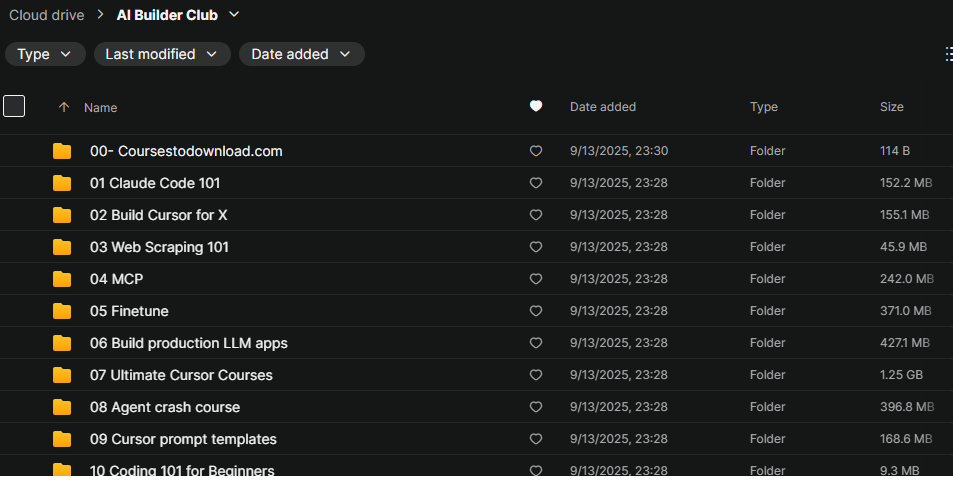Tick the select-all checkbox in the header
953x480 pixels.
click(14, 106)
